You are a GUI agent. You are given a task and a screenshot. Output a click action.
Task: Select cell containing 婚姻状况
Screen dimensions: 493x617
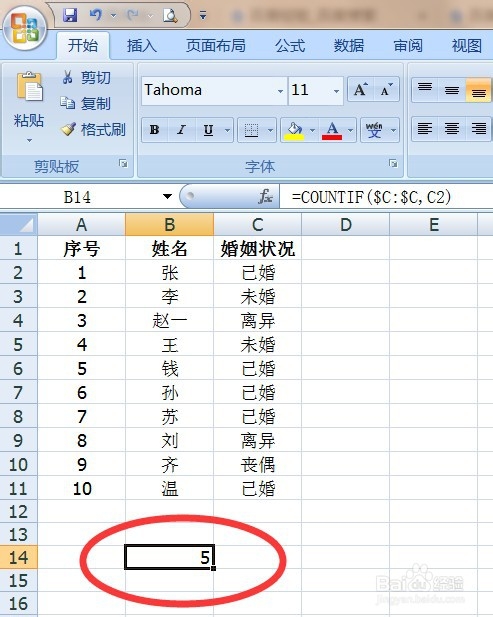[258, 248]
